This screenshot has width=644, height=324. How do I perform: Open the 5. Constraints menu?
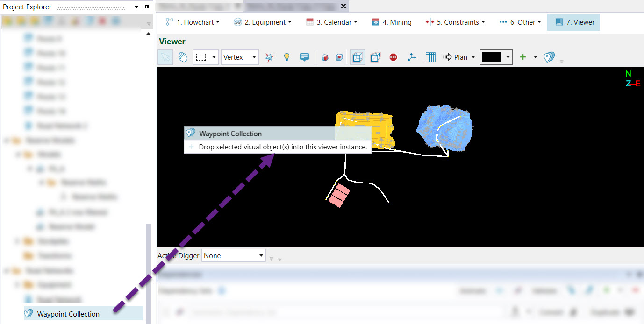click(455, 22)
